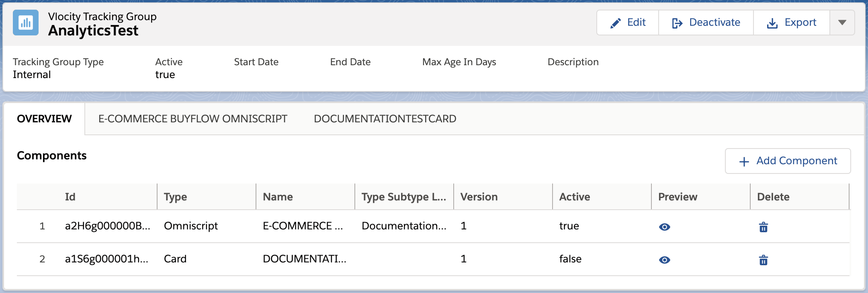This screenshot has height=293, width=868.
Task: Preview the Omniscript component via eye icon
Action: 665,227
